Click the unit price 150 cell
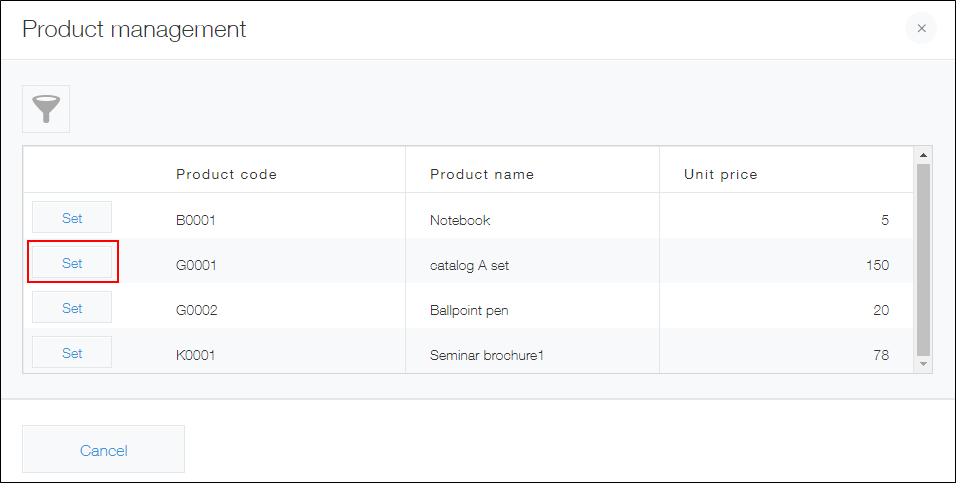The height and width of the screenshot is (483, 956). 877,265
